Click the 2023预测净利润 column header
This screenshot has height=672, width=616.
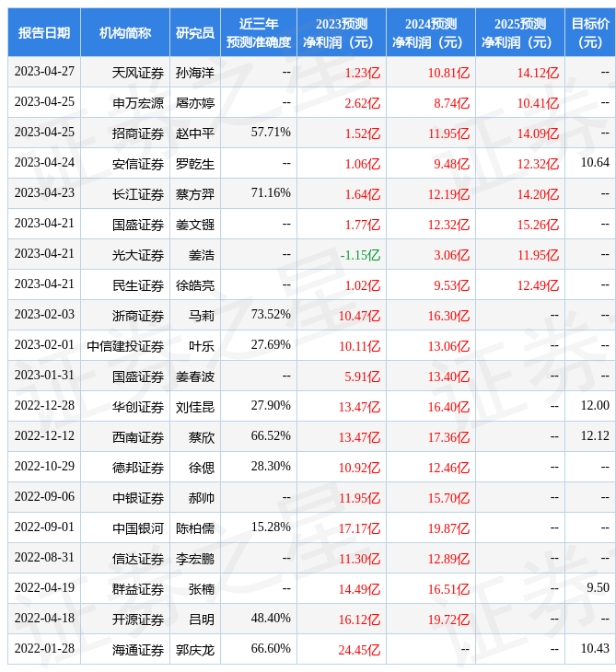pyautogui.click(x=342, y=32)
